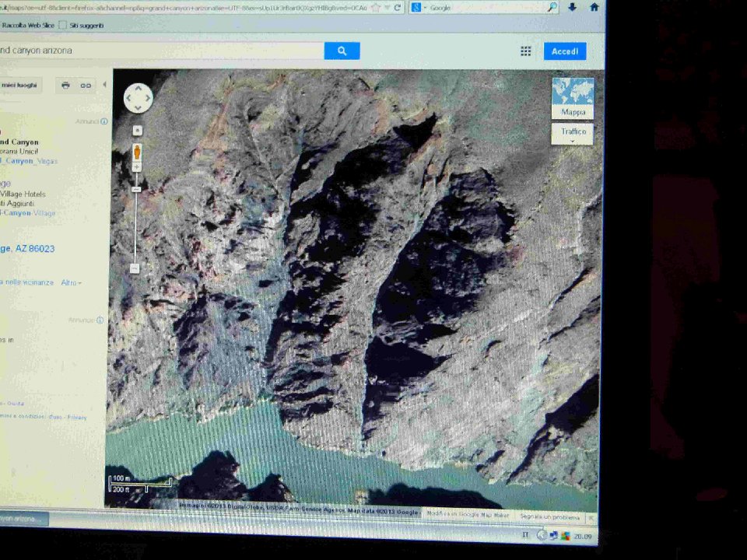The height and width of the screenshot is (560, 747).
Task: Click the network computers tray icon
Action: point(553,536)
